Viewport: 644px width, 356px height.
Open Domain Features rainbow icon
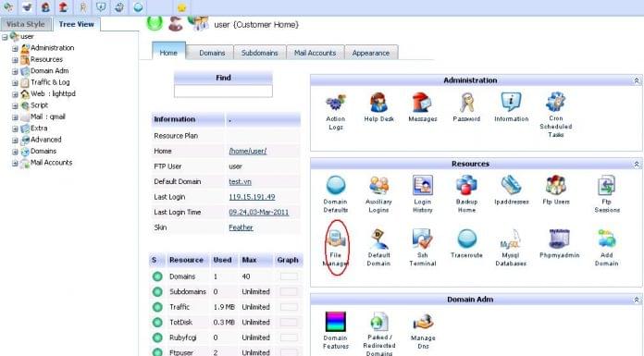(x=336, y=322)
